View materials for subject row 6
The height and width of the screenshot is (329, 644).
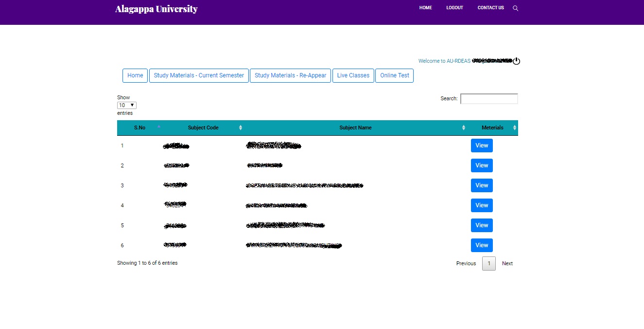(x=482, y=245)
